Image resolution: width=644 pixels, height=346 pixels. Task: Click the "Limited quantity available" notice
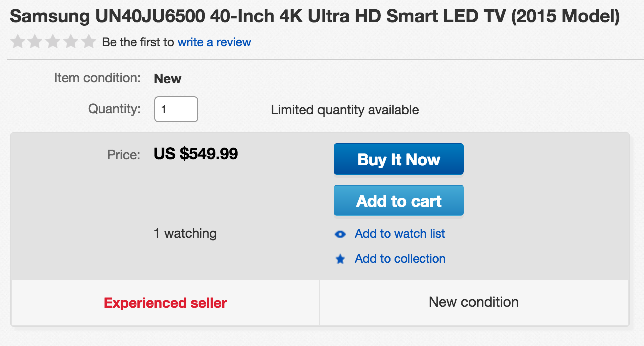(345, 110)
